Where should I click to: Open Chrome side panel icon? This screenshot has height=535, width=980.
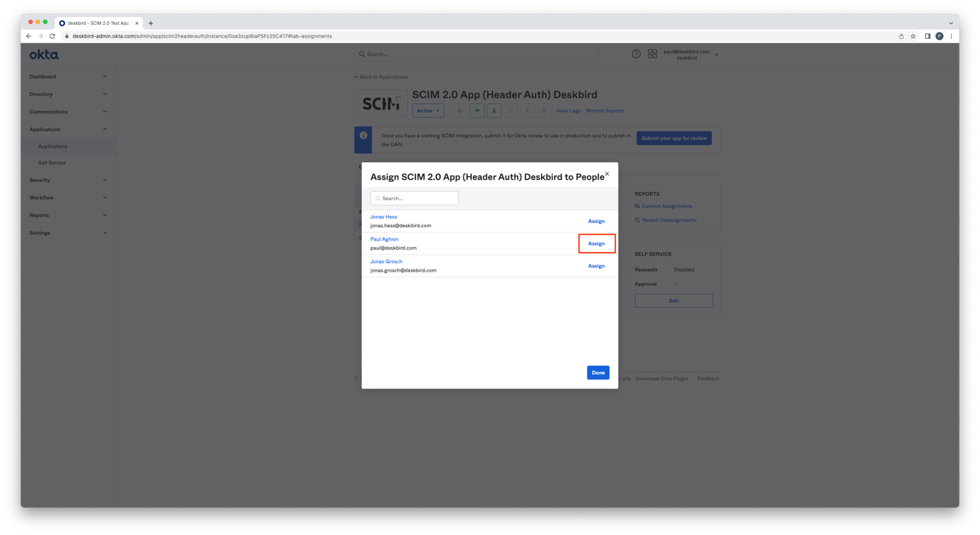pos(927,36)
